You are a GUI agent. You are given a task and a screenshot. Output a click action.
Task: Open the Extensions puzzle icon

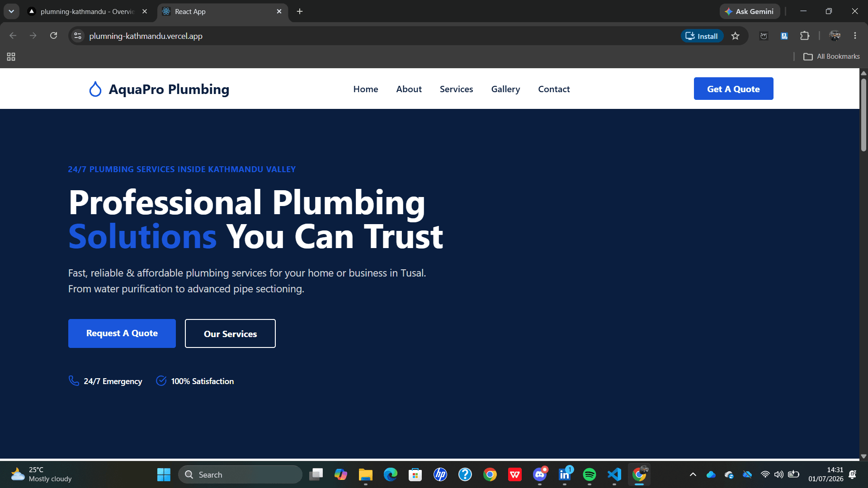tap(805, 36)
